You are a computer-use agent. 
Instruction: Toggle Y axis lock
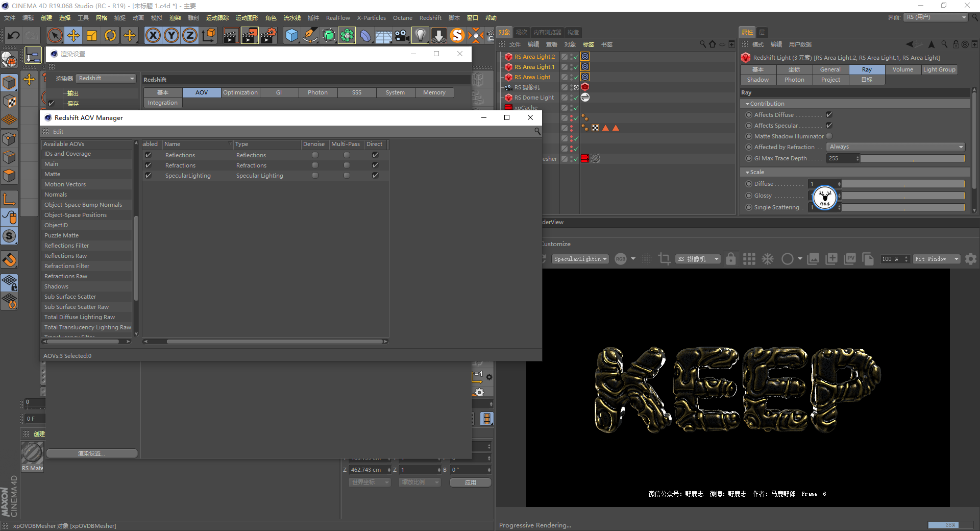[x=171, y=35]
